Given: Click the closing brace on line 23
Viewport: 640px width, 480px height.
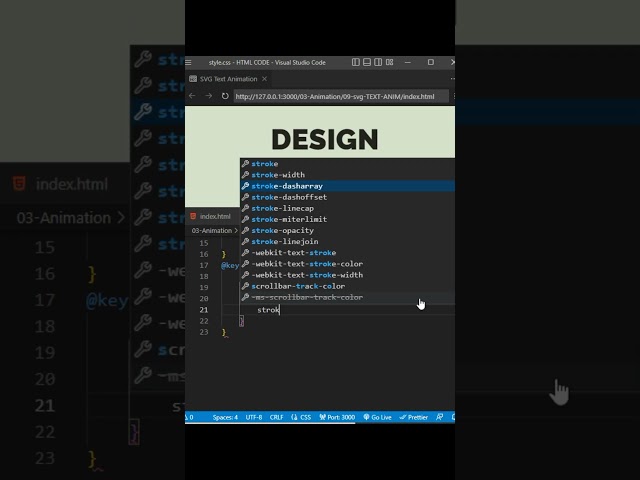Looking at the screenshot, I should click(x=224, y=332).
